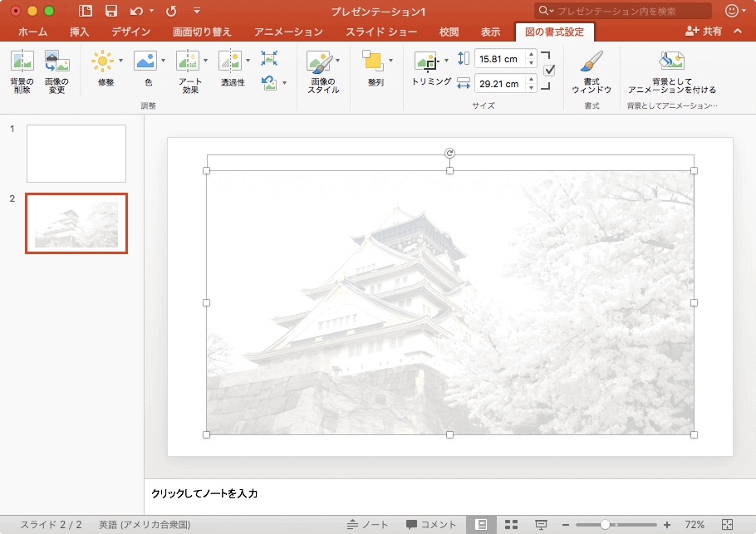Click the Redo/Repeat icon in title bar
The image size is (756, 534).
171,11
